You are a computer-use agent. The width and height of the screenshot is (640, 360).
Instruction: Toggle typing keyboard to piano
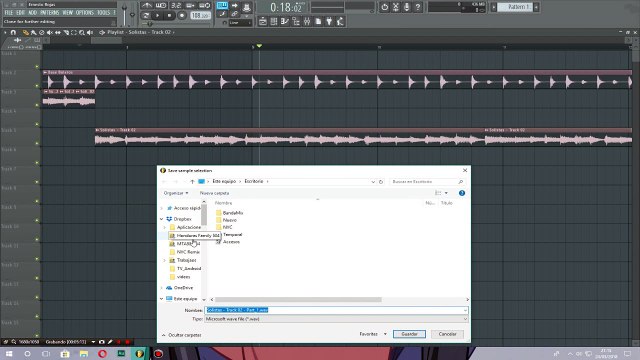coord(222,5)
